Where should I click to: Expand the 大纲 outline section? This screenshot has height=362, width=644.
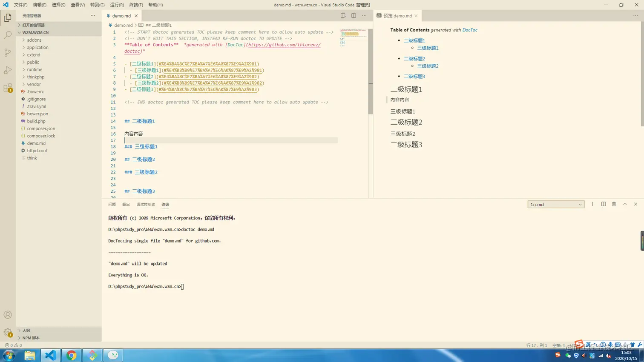pos(59,331)
